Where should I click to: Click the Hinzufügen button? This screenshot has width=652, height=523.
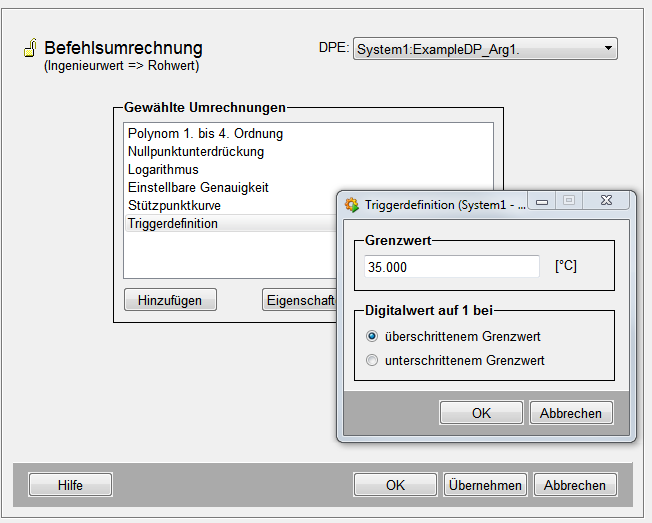(170, 300)
